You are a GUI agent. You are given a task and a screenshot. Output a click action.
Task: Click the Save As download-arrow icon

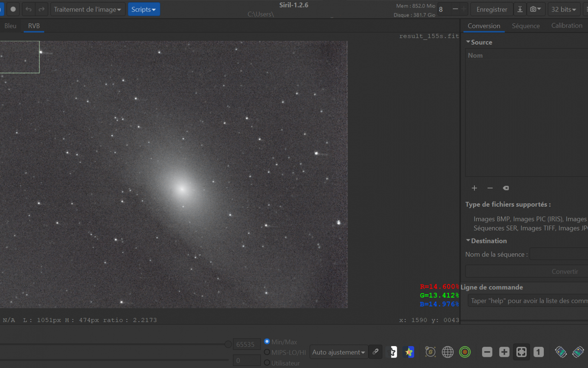coord(520,9)
